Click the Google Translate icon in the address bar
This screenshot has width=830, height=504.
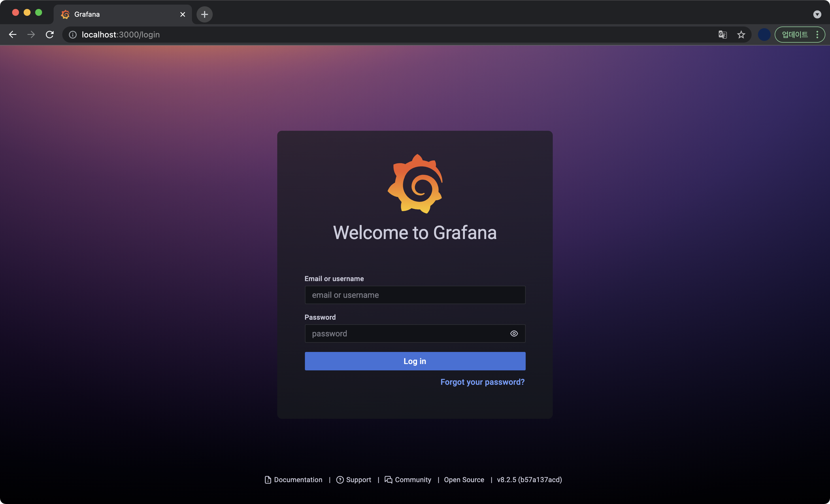(722, 34)
